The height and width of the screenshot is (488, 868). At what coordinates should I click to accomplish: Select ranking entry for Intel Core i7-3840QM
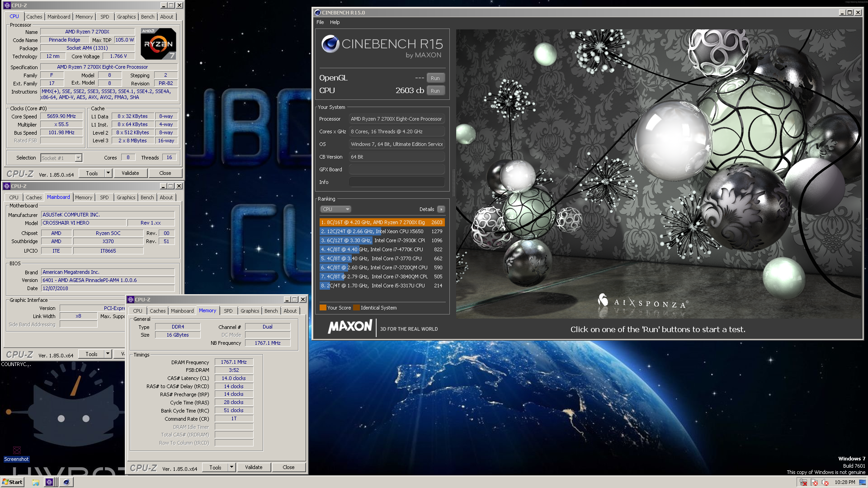tap(382, 277)
